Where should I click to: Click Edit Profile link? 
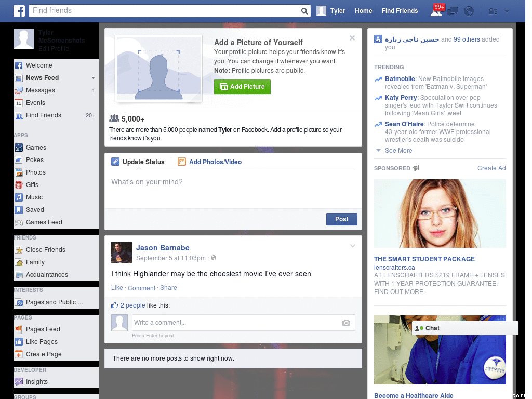click(54, 48)
